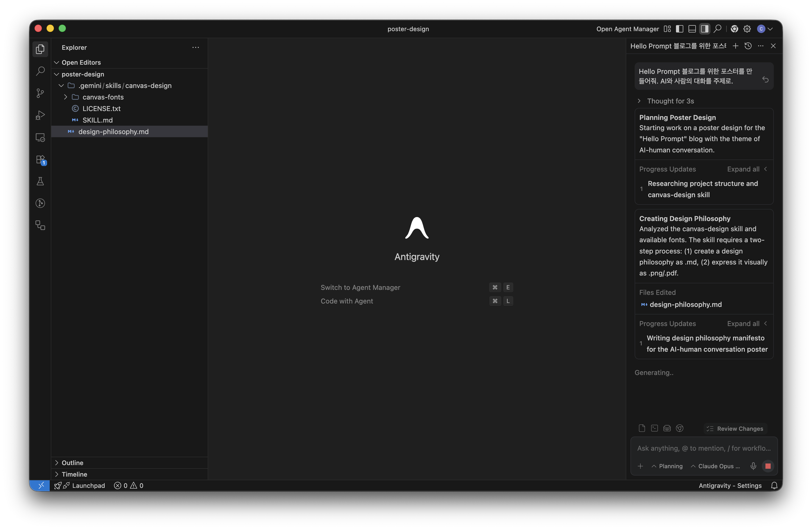Viewport: 812px width, 530px height.
Task: Open the Extensions view
Action: pyautogui.click(x=40, y=159)
